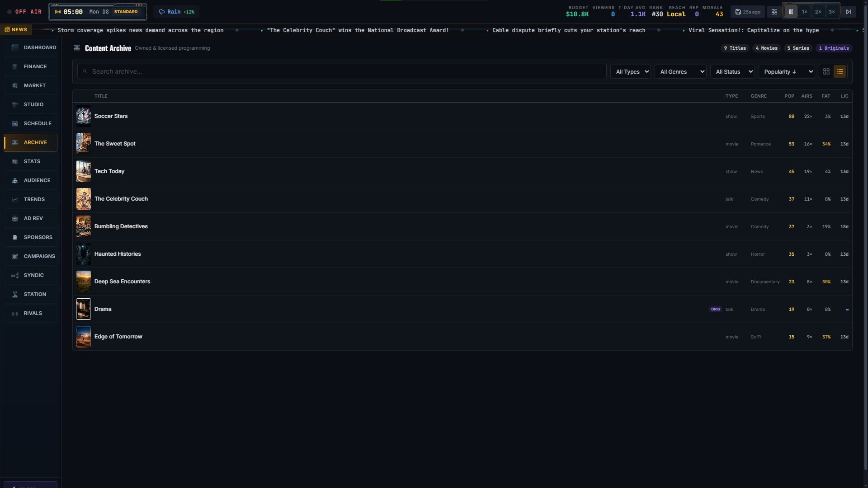Click the Stats sidebar icon
Image resolution: width=868 pixels, height=488 pixels.
15,161
